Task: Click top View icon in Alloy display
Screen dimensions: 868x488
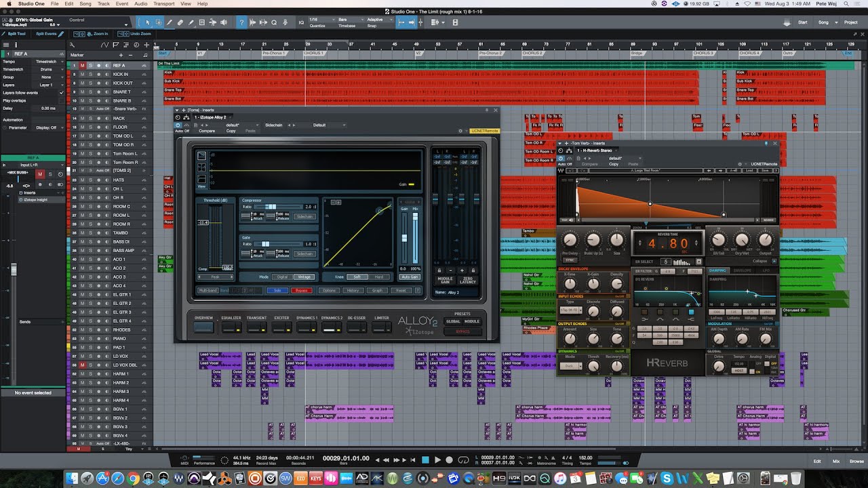Action: pos(201,156)
